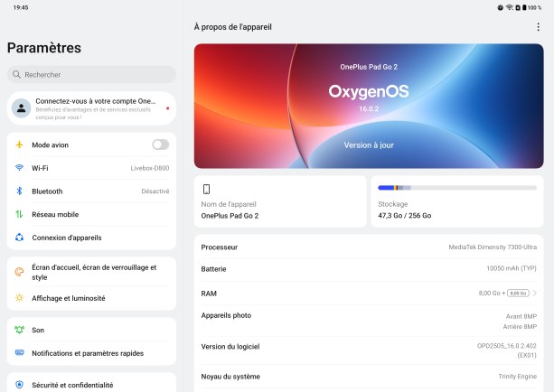Screen dimensions: 554x392
Task: Open Connexion d'appareils settings
Action: (91, 238)
